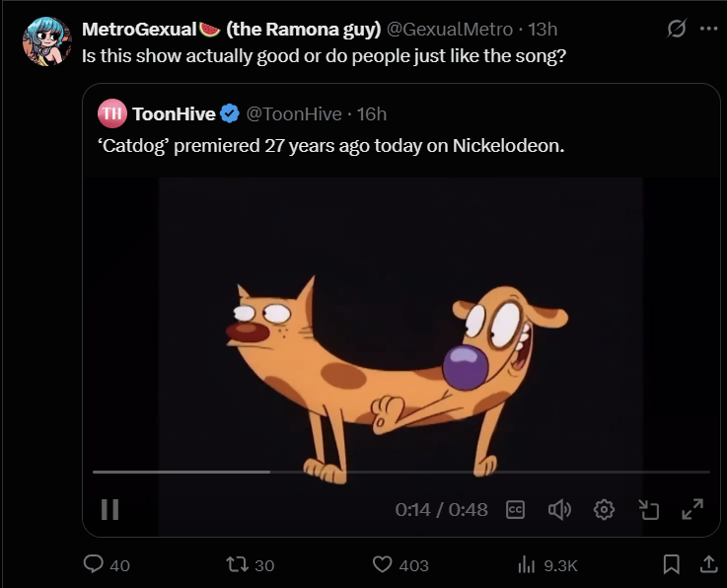Like the tweet with heart icon
This screenshot has height=588, width=727.
pyautogui.click(x=383, y=564)
